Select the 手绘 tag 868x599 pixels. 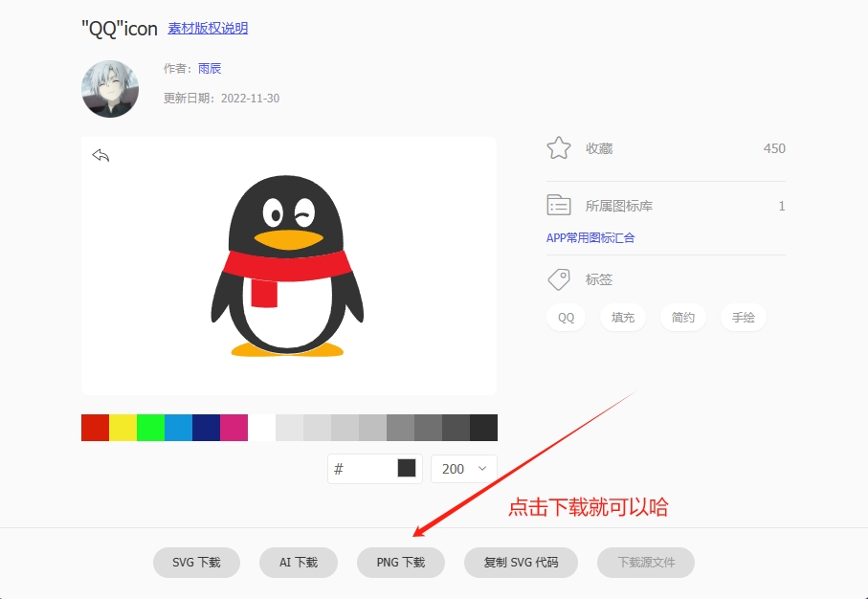coord(744,318)
